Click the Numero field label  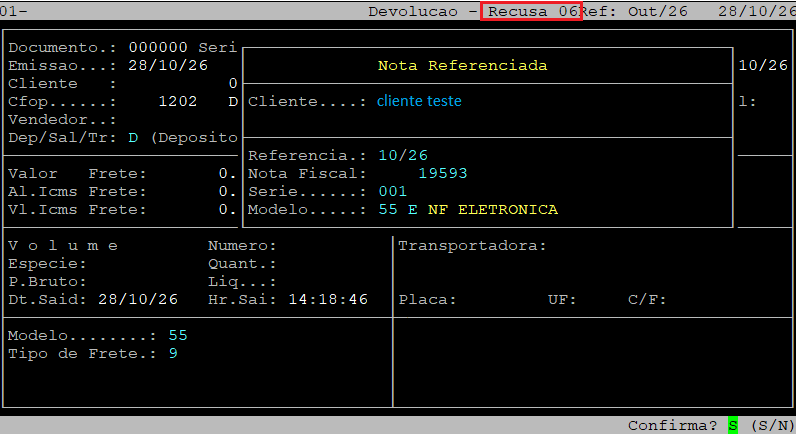[242, 246]
